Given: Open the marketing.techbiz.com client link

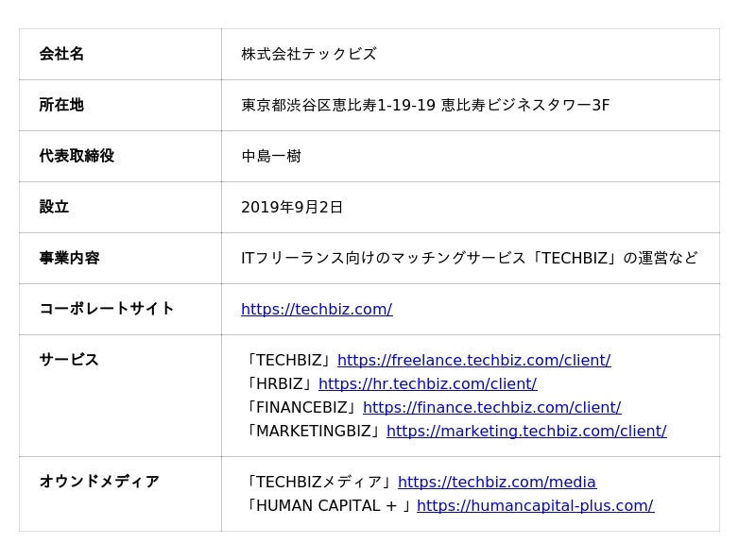Looking at the screenshot, I should (526, 432).
